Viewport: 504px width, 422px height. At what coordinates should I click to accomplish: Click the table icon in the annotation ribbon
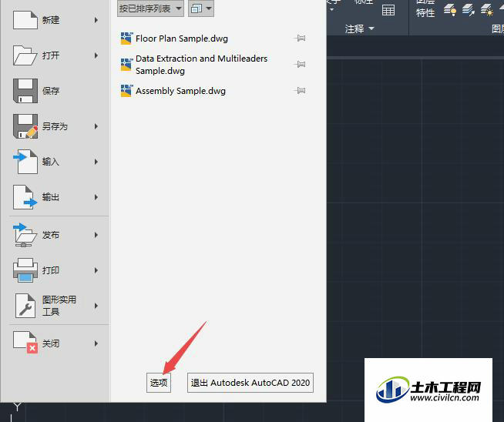pyautogui.click(x=388, y=10)
